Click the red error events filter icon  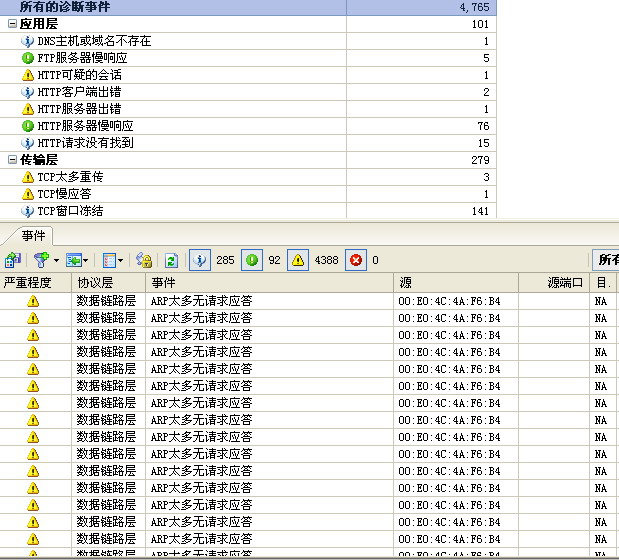[x=357, y=260]
